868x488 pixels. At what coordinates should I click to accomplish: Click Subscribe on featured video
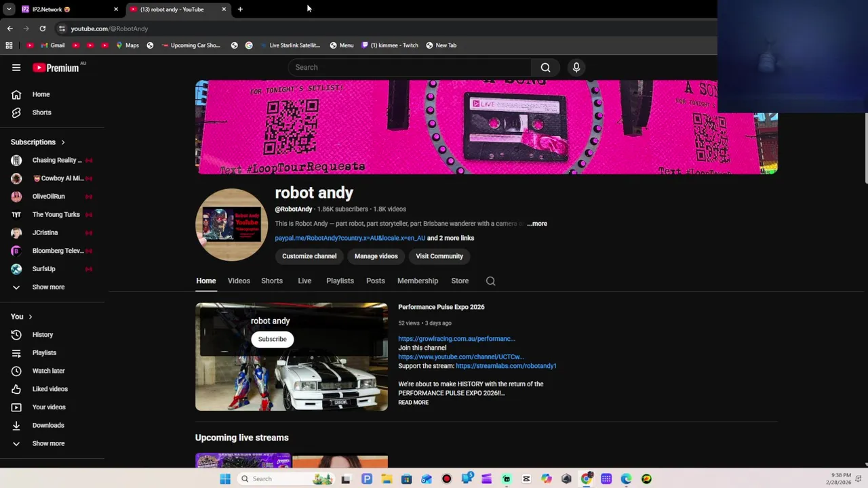pyautogui.click(x=272, y=340)
